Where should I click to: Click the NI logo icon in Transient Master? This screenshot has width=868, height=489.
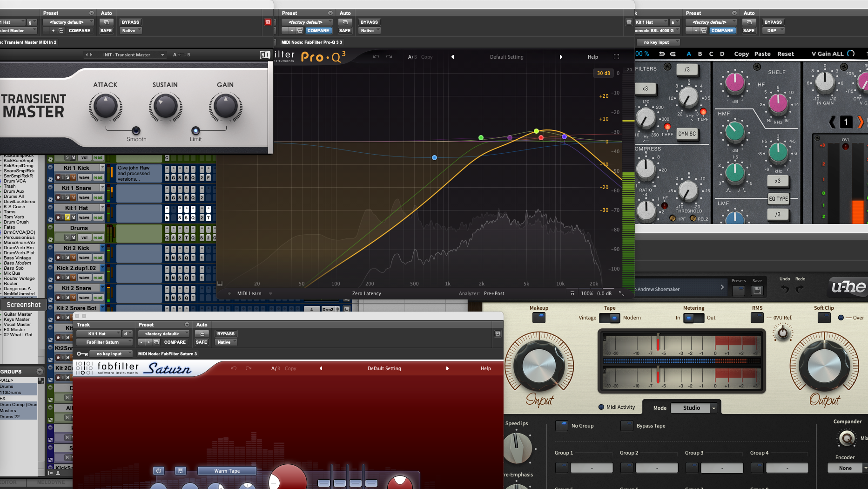[x=264, y=54]
